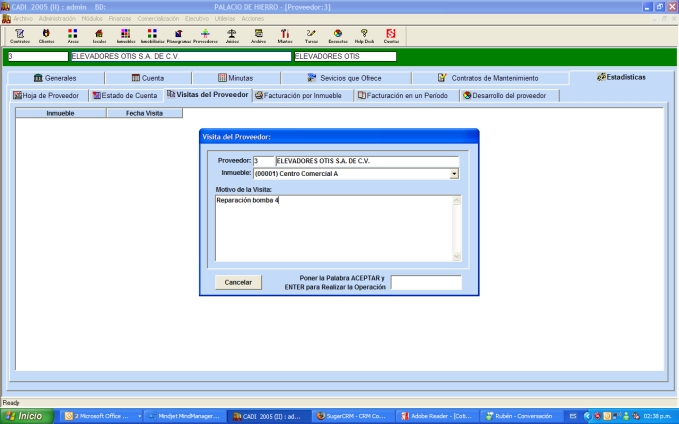
Task: Open the Proveedores toolbar icon
Action: (204, 35)
